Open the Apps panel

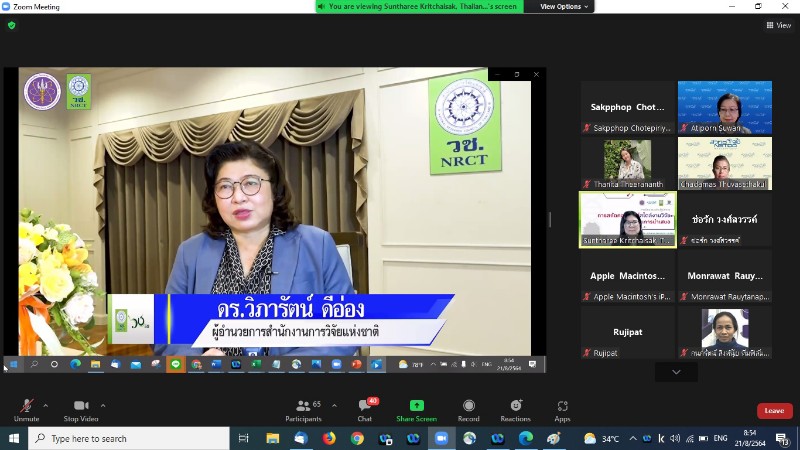click(562, 407)
